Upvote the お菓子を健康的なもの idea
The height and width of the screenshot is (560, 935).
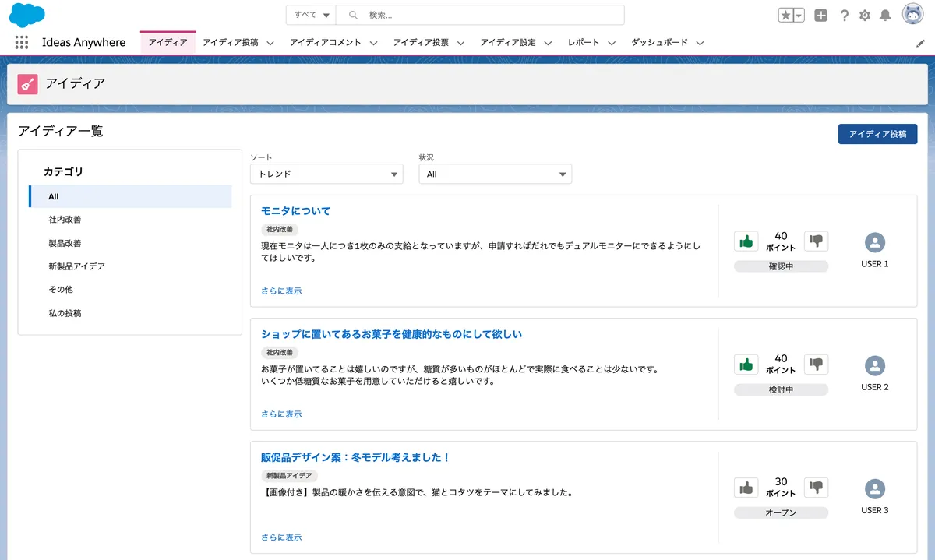point(746,365)
